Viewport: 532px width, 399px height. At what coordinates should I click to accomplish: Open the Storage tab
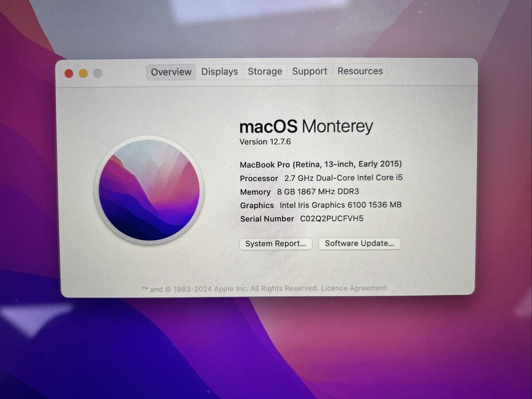point(264,71)
